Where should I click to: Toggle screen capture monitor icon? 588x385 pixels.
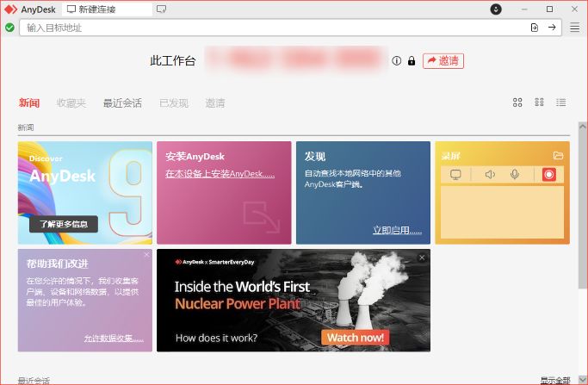click(455, 175)
